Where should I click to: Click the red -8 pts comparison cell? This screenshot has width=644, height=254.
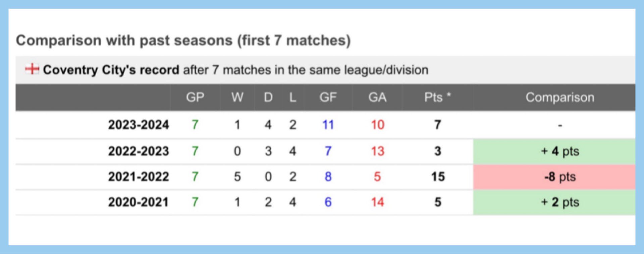(554, 177)
